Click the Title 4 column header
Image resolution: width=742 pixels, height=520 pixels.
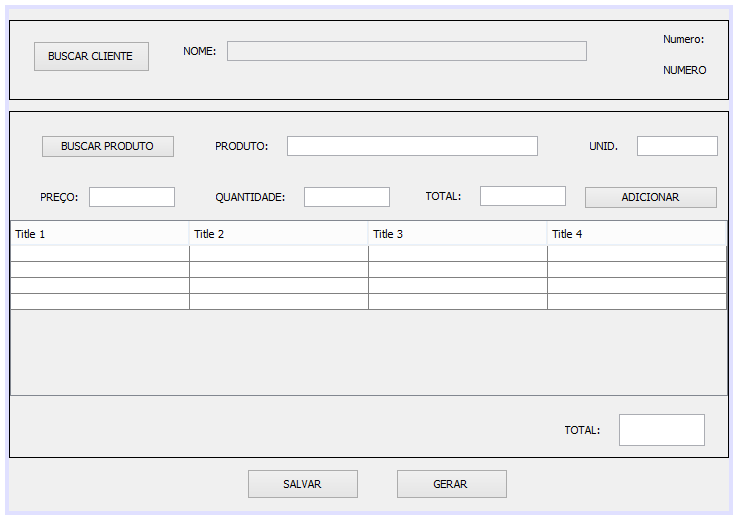636,234
